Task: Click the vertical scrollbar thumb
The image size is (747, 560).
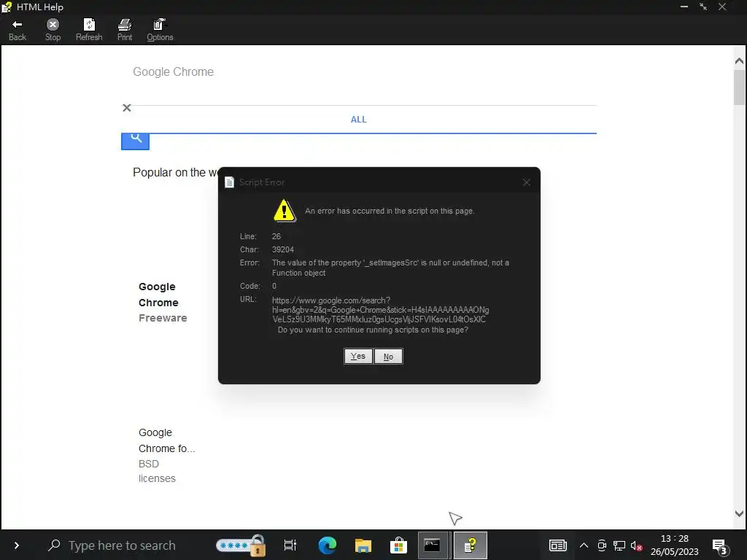Action: pyautogui.click(x=739, y=87)
